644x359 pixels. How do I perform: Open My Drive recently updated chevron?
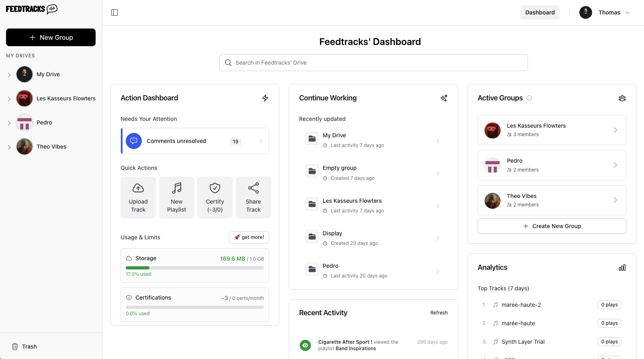(x=438, y=141)
